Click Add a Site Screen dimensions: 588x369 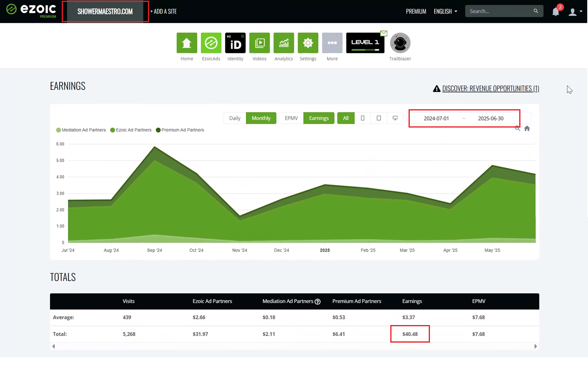pos(164,11)
